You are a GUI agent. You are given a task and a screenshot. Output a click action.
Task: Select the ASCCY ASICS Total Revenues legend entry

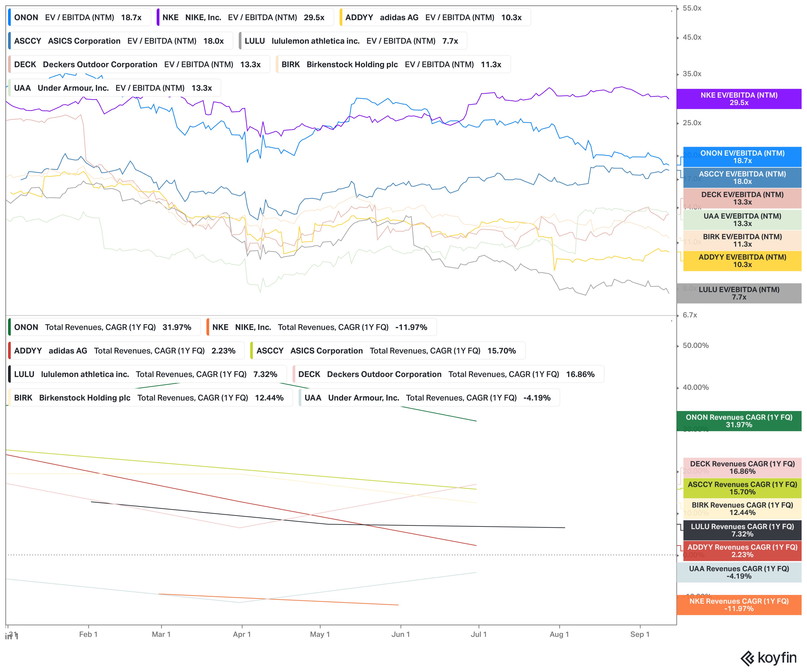(x=387, y=351)
